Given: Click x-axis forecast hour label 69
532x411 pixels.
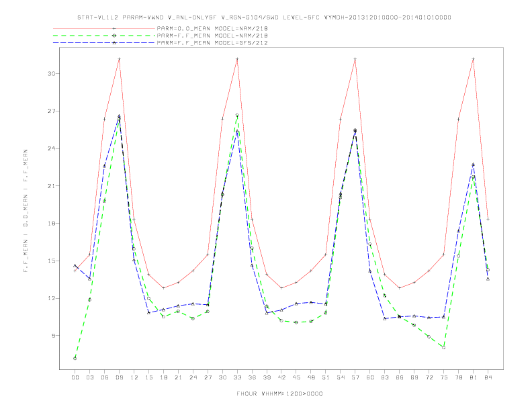Looking at the screenshot, I should (414, 377).
